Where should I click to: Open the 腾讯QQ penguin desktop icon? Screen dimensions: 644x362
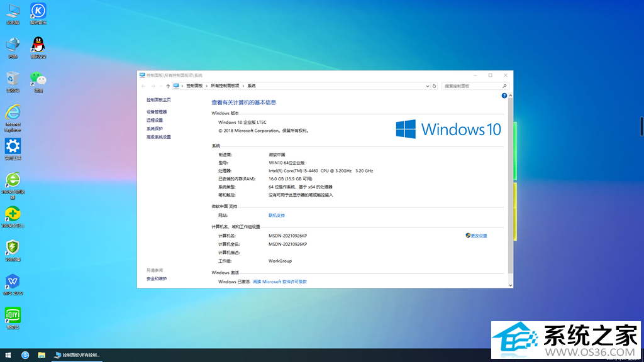click(x=38, y=48)
